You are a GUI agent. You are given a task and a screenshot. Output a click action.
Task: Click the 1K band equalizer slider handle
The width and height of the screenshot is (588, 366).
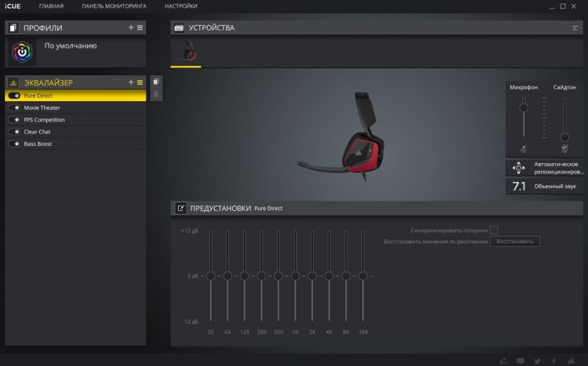(x=295, y=276)
